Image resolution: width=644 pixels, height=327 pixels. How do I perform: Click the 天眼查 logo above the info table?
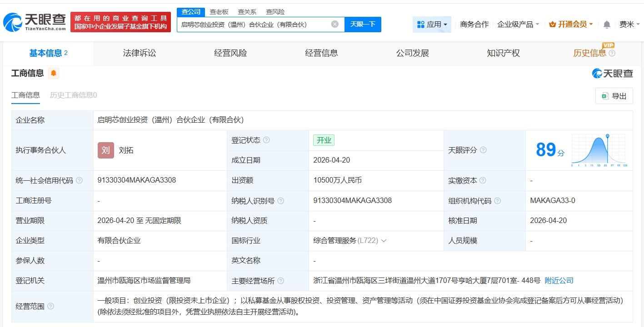[x=613, y=73]
